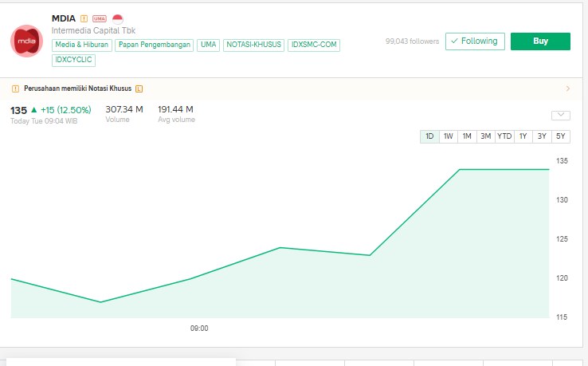Click the L notation icon after Khusus
Image resolution: width=588 pixels, height=366 pixels.
coord(139,89)
